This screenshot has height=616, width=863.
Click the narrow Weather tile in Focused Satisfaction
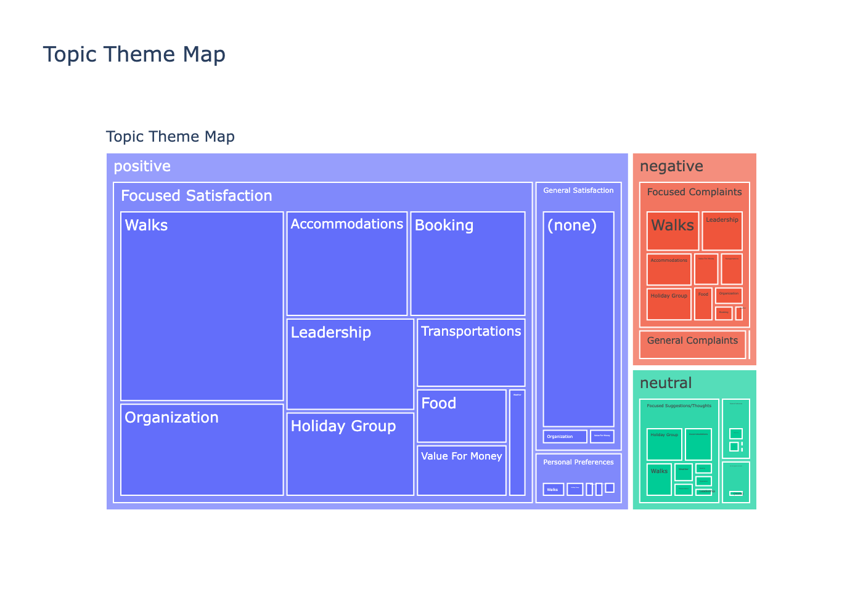point(517,442)
